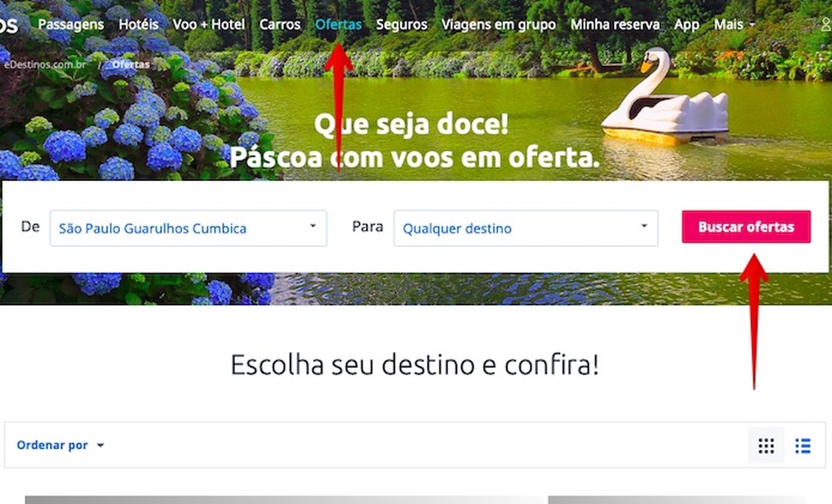This screenshot has height=504, width=832.
Task: Click the Buscar ofertas button
Action: click(x=746, y=227)
